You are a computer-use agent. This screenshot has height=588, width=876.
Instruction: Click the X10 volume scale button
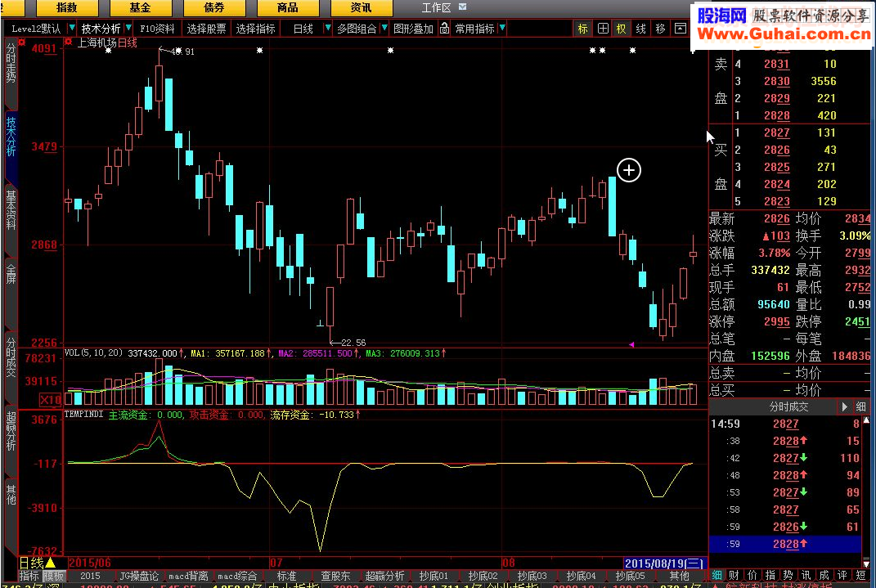[x=50, y=399]
